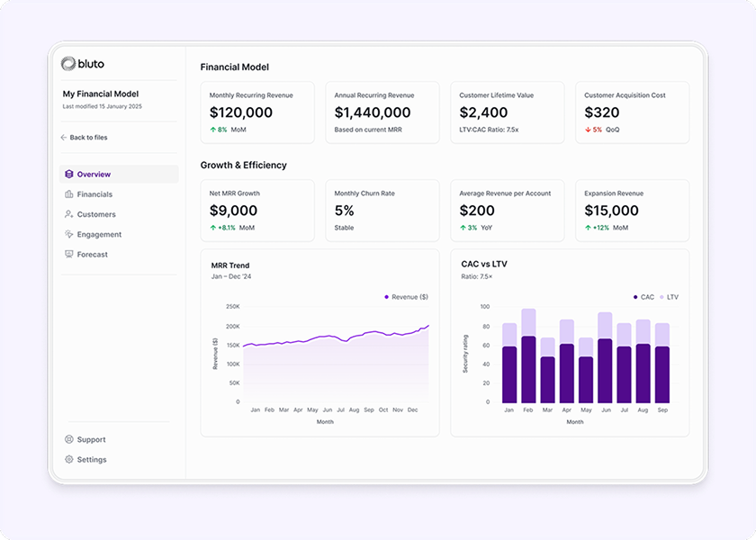Select the Forecast section label
The image size is (756, 540).
[92, 255]
